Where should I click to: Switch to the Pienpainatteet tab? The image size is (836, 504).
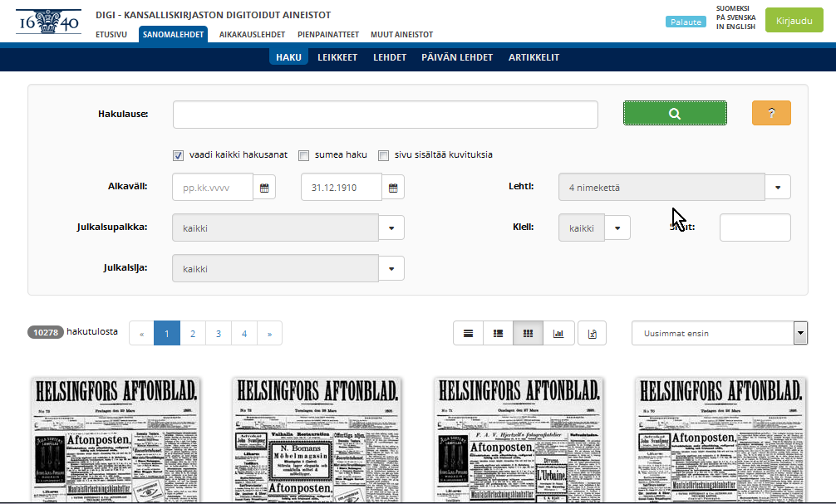pos(328,35)
